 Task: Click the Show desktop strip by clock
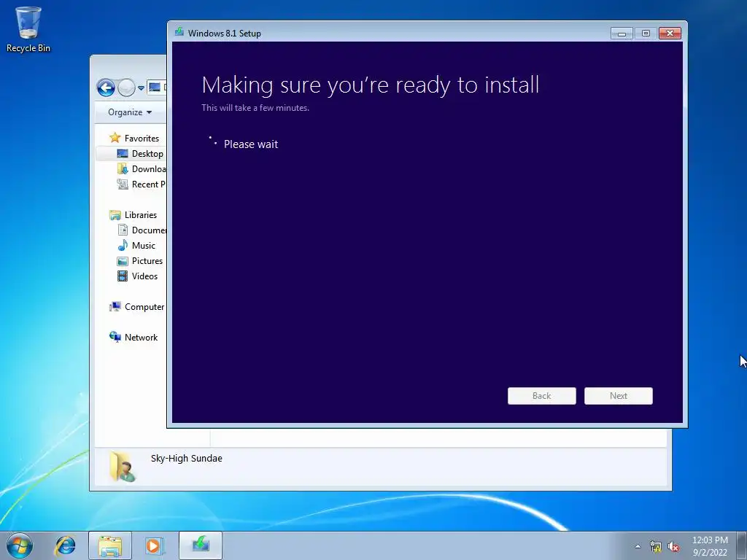[742, 545]
